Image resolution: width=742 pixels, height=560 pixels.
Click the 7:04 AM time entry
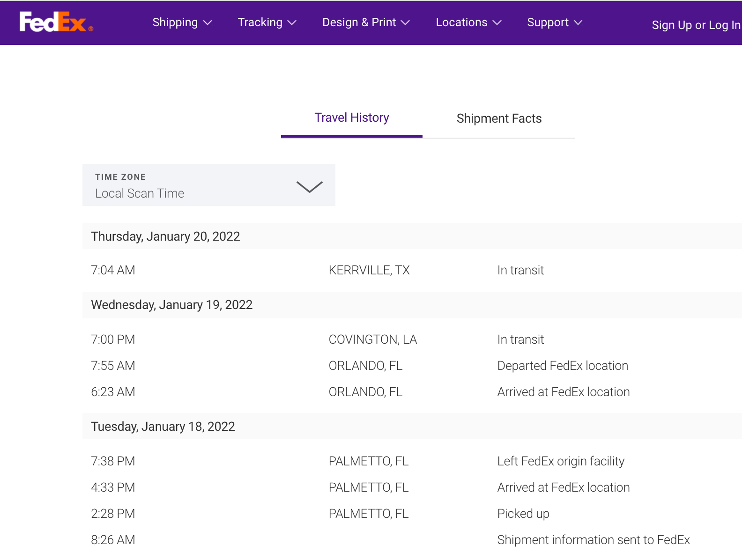point(113,270)
